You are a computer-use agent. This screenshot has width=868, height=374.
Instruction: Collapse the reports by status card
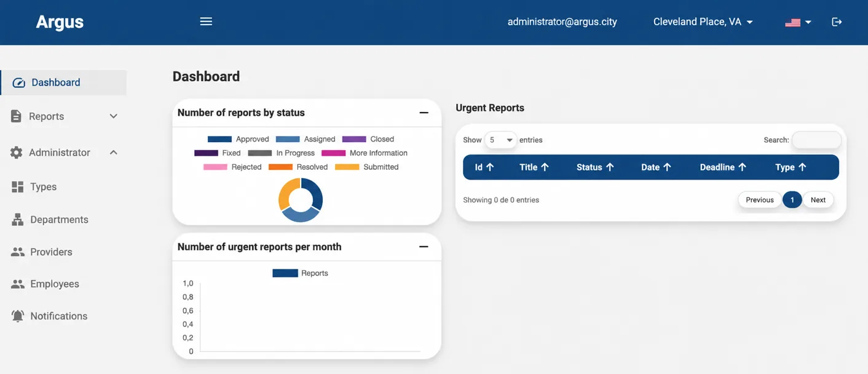coord(424,113)
